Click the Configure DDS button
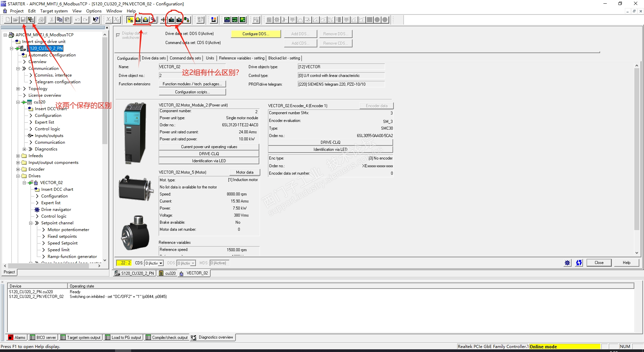 pyautogui.click(x=256, y=34)
